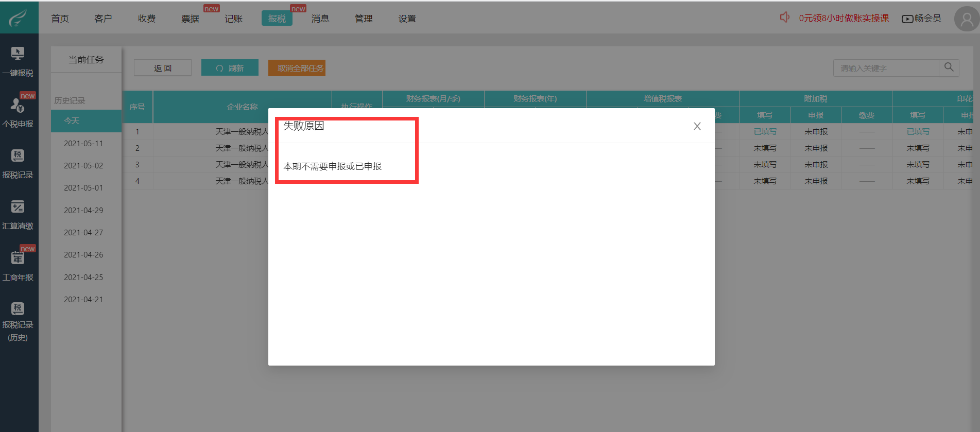Click the keyword search input field
980x432 pixels.
coord(886,68)
